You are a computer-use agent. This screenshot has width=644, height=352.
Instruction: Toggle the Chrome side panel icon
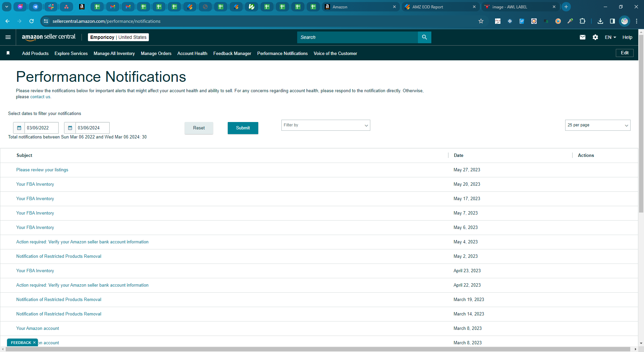pos(612,21)
